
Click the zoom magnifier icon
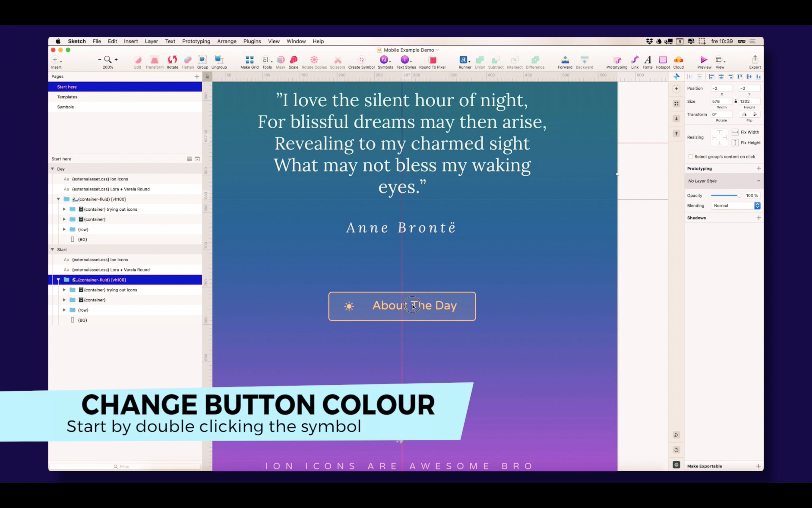[107, 59]
